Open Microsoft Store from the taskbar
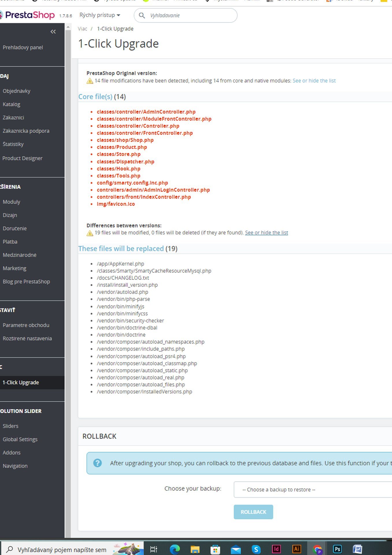 [215, 549]
